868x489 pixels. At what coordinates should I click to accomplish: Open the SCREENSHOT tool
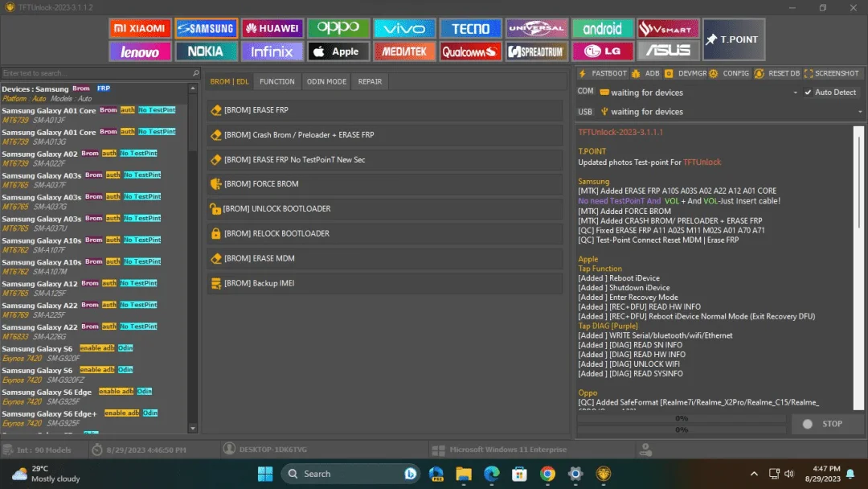832,73
